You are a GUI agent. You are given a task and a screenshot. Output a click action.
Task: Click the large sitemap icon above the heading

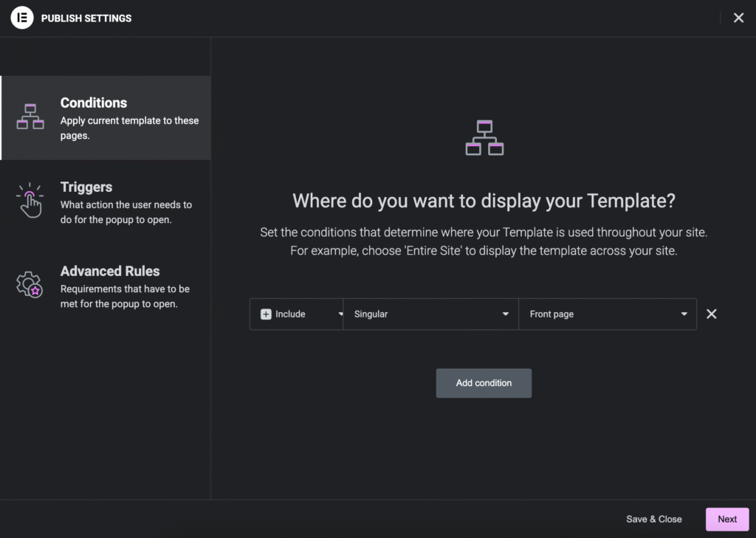point(484,137)
